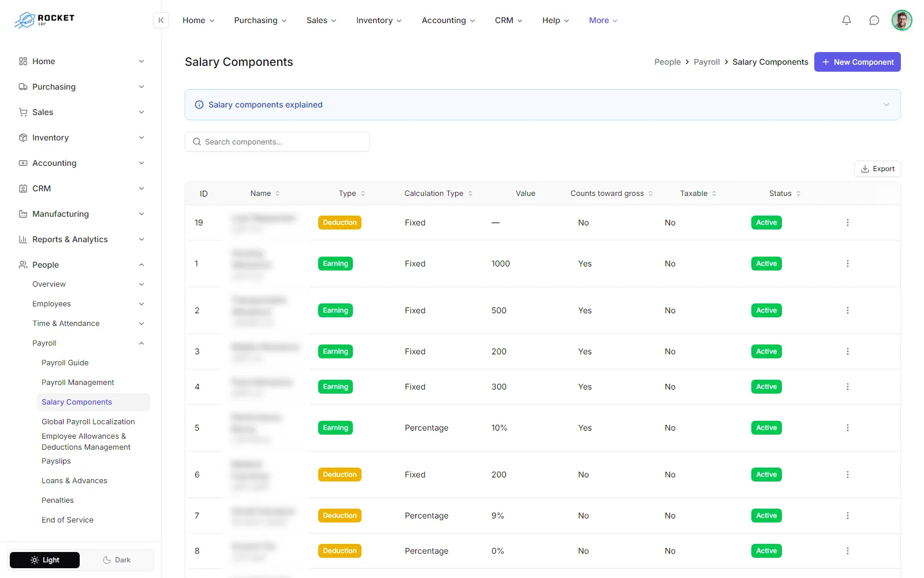Screen dimensions: 924x578
Task: Open row 5 actions menu (three dots)
Action: [x=847, y=428]
